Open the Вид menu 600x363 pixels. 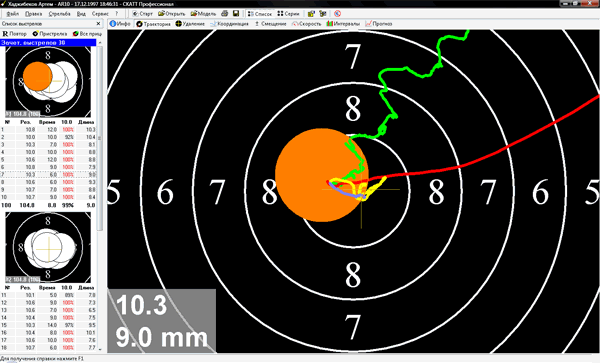coord(81,13)
